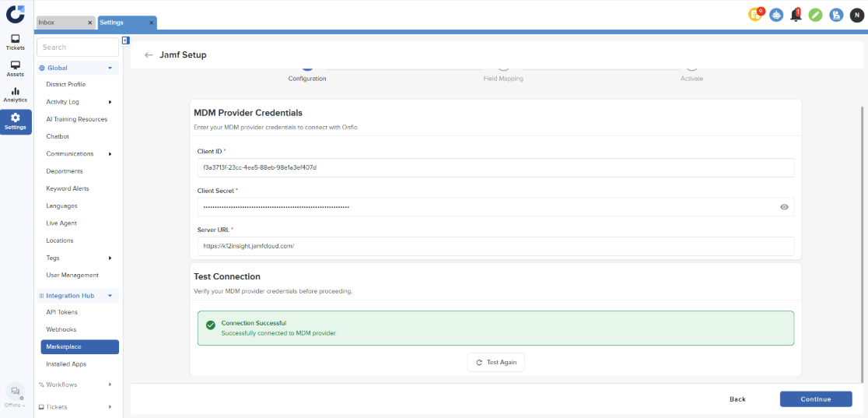This screenshot has height=418, width=868.
Task: Click the Test Again button
Action: click(495, 363)
